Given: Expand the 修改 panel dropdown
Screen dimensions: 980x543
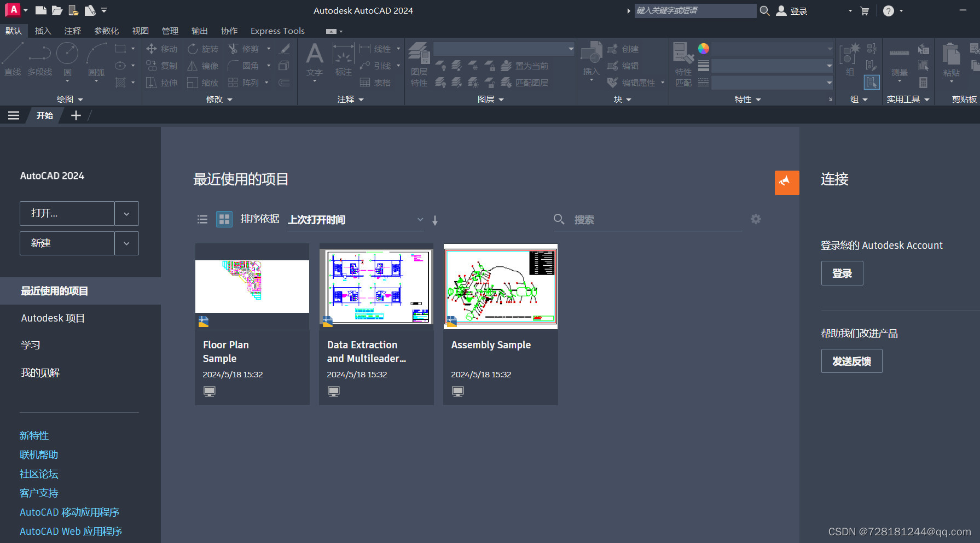Looking at the screenshot, I should (219, 100).
